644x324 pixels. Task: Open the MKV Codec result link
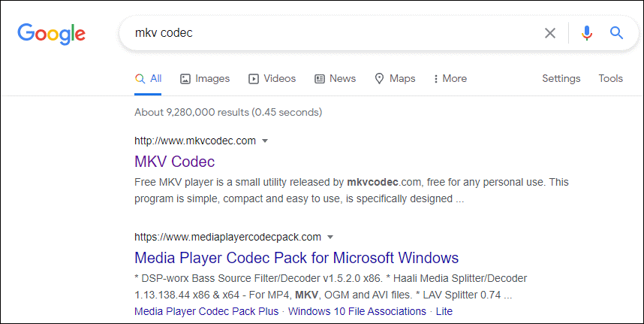click(175, 162)
